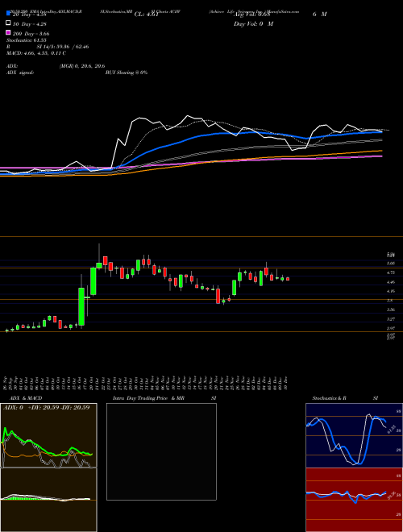Click the 3.56 price axis label
This screenshot has height=532, width=403.
(390, 310)
